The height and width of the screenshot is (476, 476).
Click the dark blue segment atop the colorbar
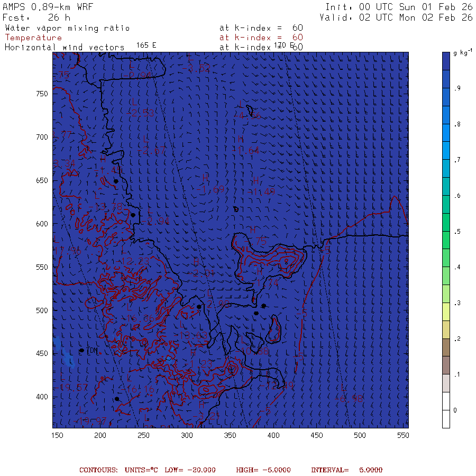tap(446, 61)
